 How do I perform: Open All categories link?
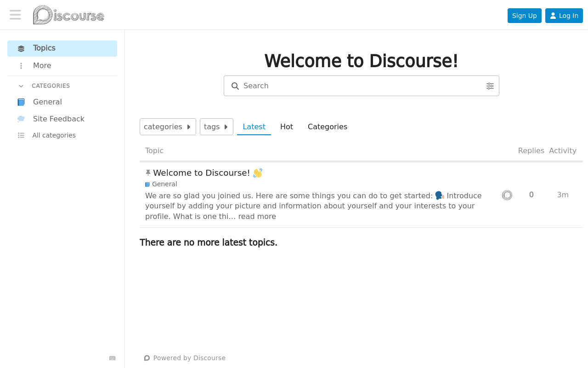point(62,135)
